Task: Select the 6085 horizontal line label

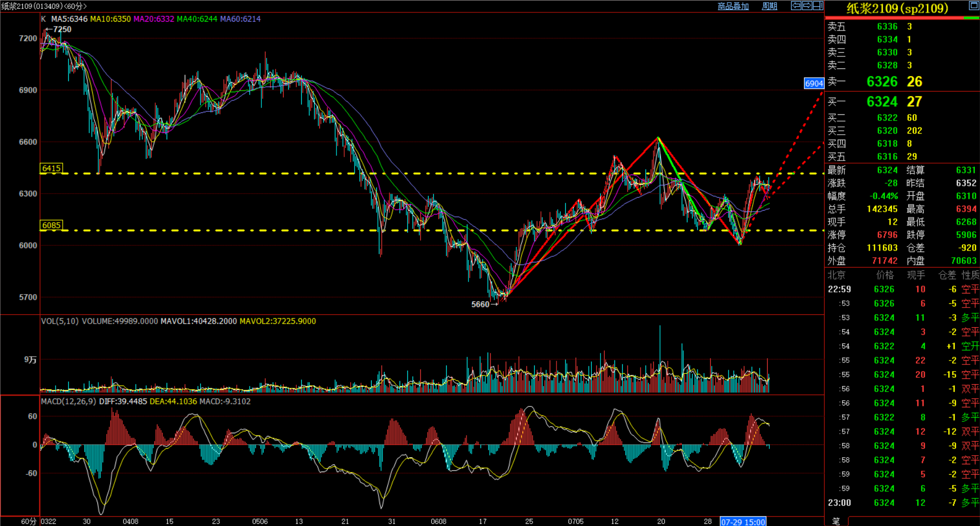Action: [x=51, y=225]
